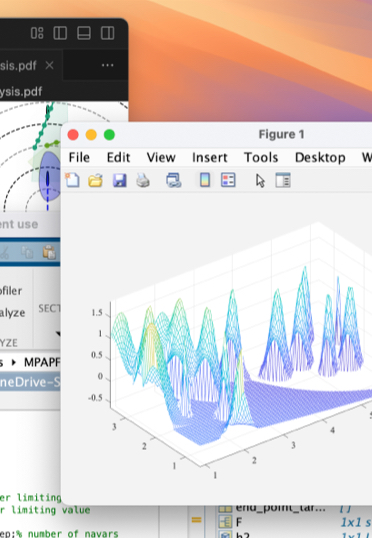Click 'number of navars' comment in editor
Screen dimensions: 372x538
tap(73, 534)
